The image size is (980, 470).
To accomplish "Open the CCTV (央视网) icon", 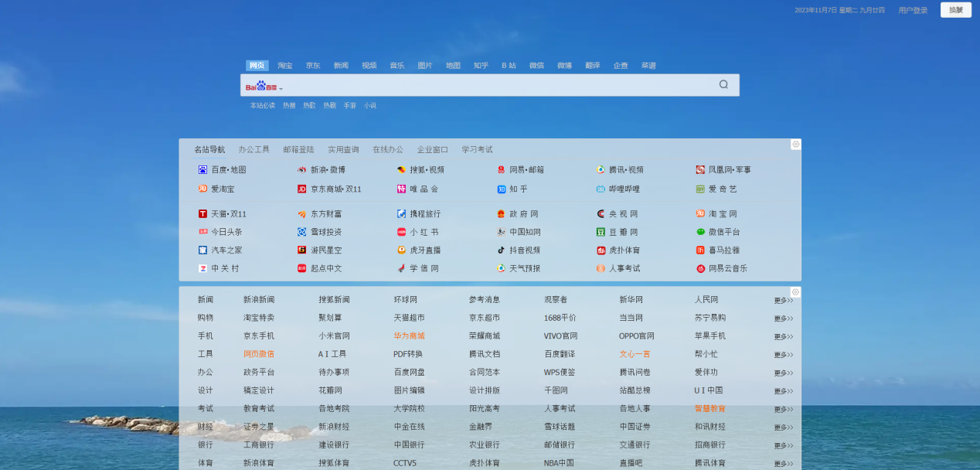I will [601, 213].
